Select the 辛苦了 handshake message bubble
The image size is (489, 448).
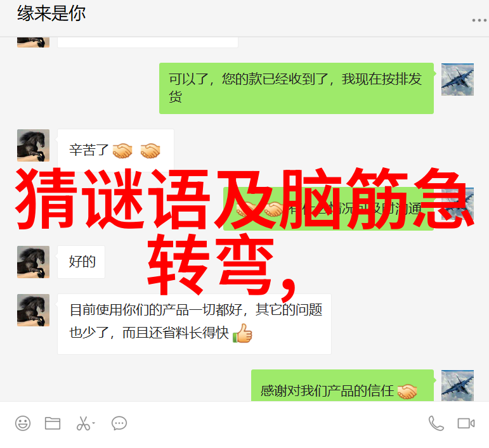click(x=115, y=150)
